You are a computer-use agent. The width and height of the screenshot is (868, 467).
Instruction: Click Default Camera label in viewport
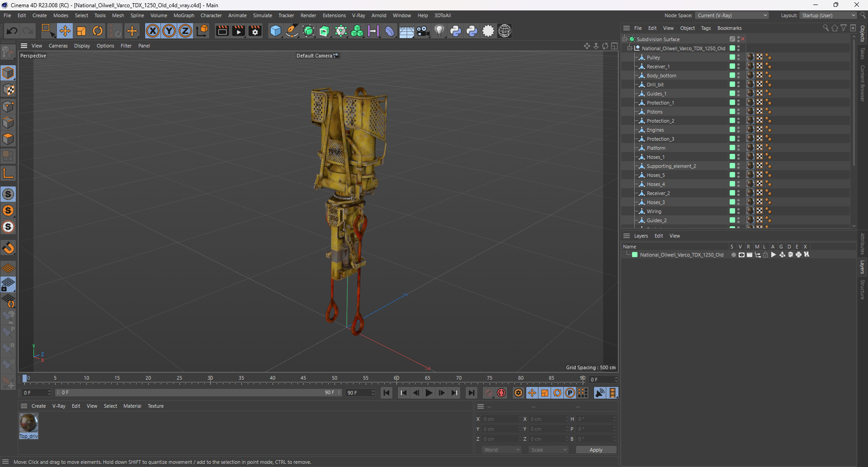click(314, 56)
